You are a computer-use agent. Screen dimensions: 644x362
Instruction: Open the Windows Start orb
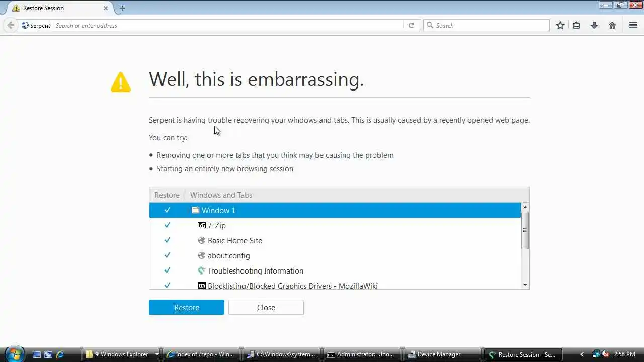click(14, 354)
